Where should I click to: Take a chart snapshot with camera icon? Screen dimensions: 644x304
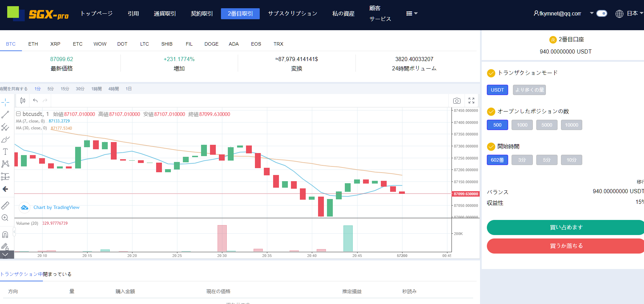(457, 101)
